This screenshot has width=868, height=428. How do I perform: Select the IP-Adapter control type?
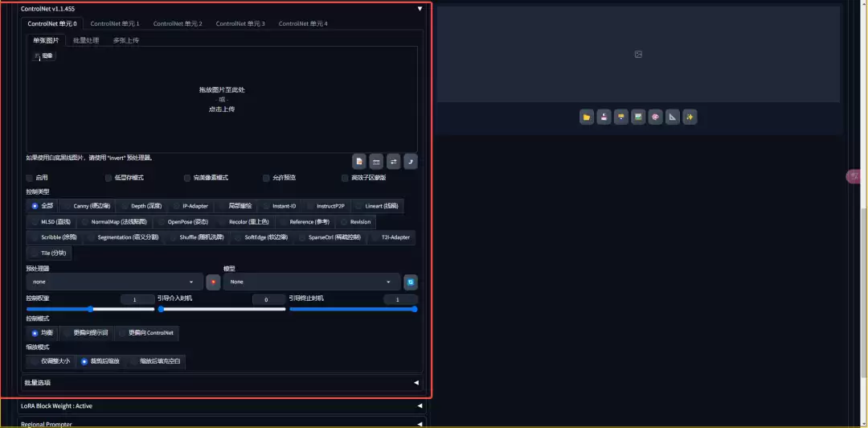(190, 206)
